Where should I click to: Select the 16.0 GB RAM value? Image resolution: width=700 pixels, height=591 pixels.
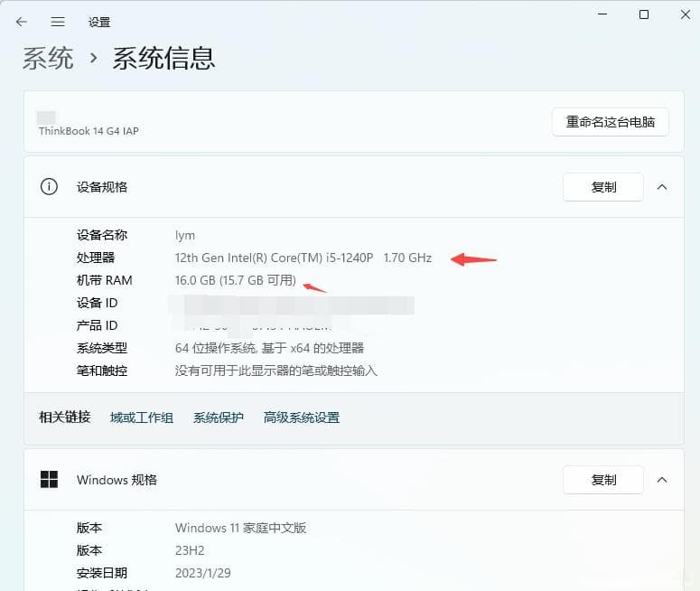click(x=235, y=280)
